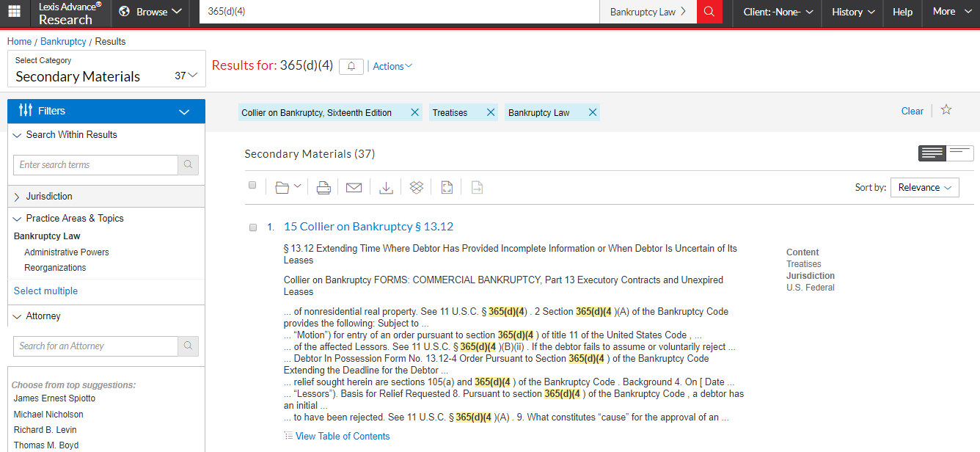Screen dimensions: 980x452
Task: Email results using envelope icon
Action: pos(354,188)
